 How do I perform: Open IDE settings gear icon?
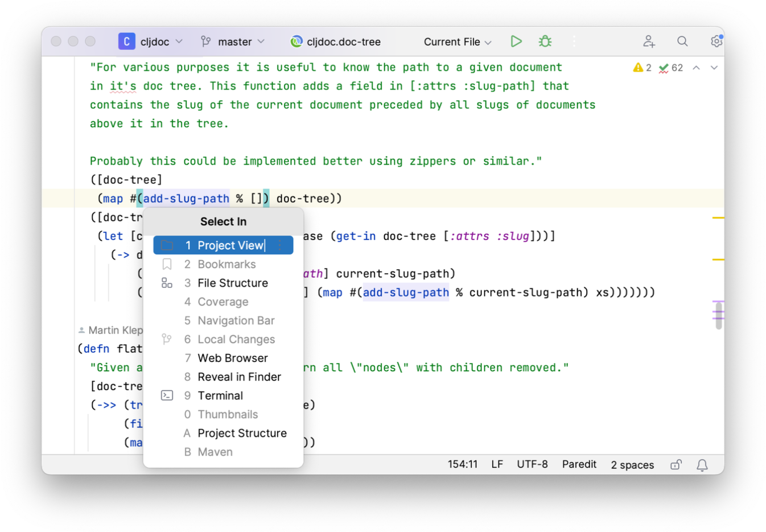(716, 42)
